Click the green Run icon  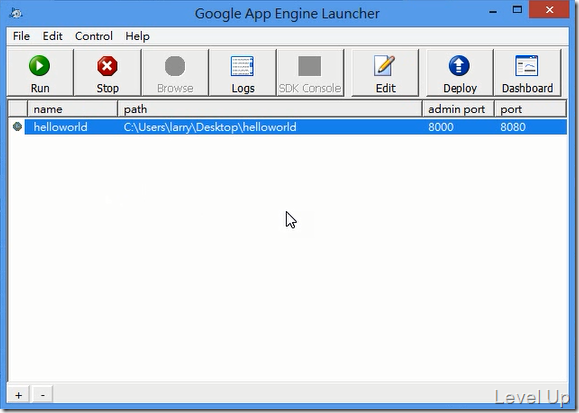pos(40,66)
